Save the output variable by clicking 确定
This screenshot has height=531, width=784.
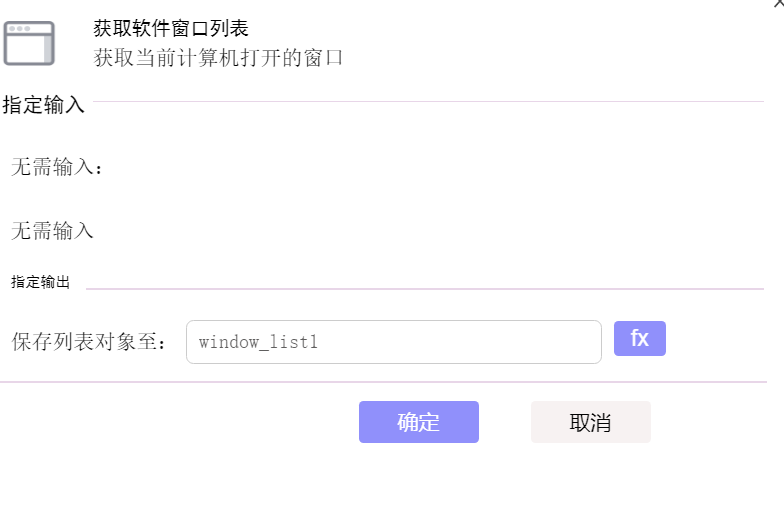pos(418,422)
